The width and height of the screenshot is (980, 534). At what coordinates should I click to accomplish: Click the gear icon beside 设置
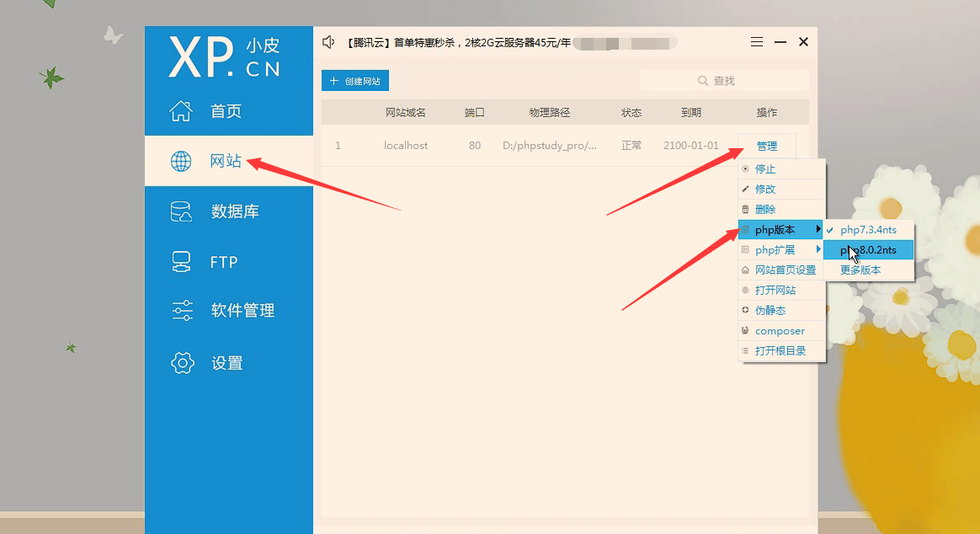[182, 363]
